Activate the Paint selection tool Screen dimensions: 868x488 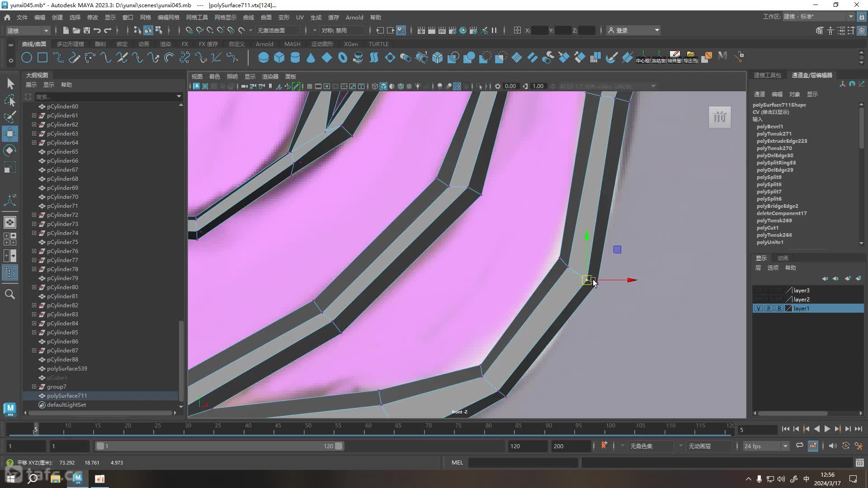10,117
